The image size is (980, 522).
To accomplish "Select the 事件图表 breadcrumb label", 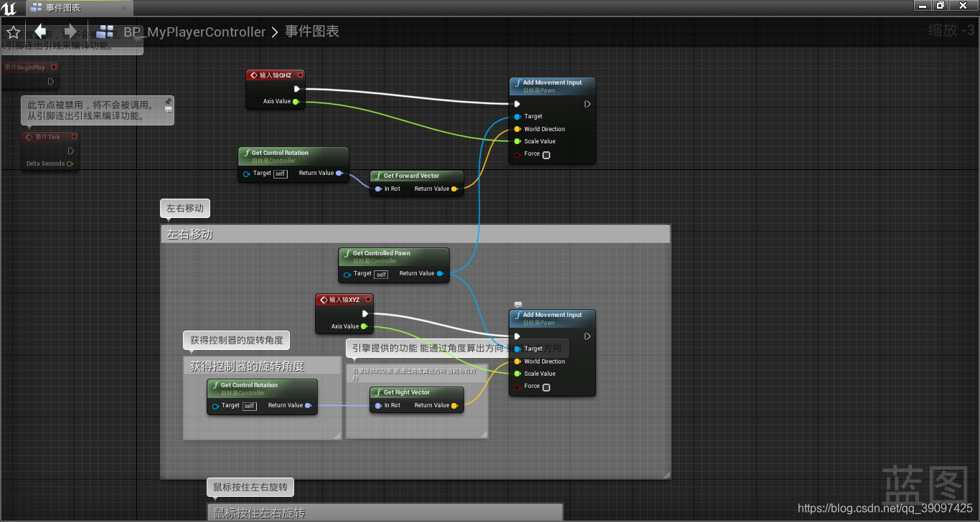I will 312,32.
